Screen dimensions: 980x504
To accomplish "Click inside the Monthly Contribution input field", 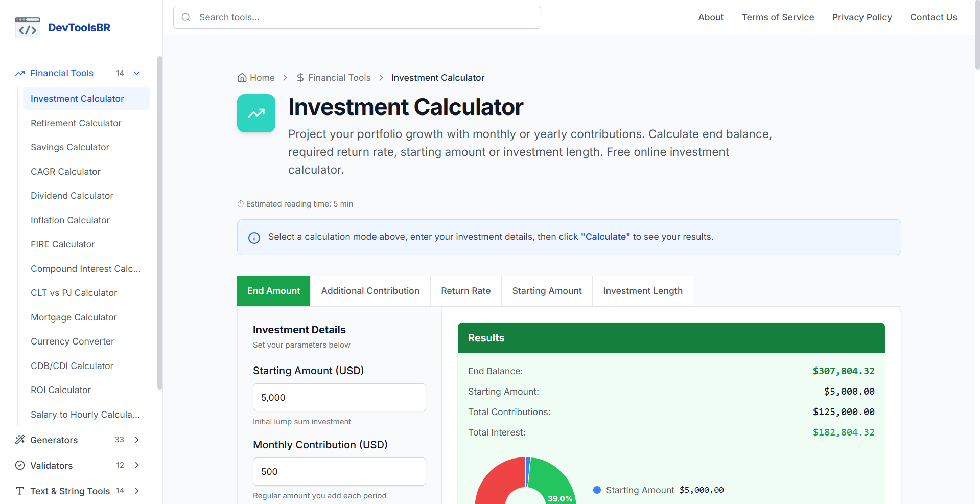I will tap(339, 471).
